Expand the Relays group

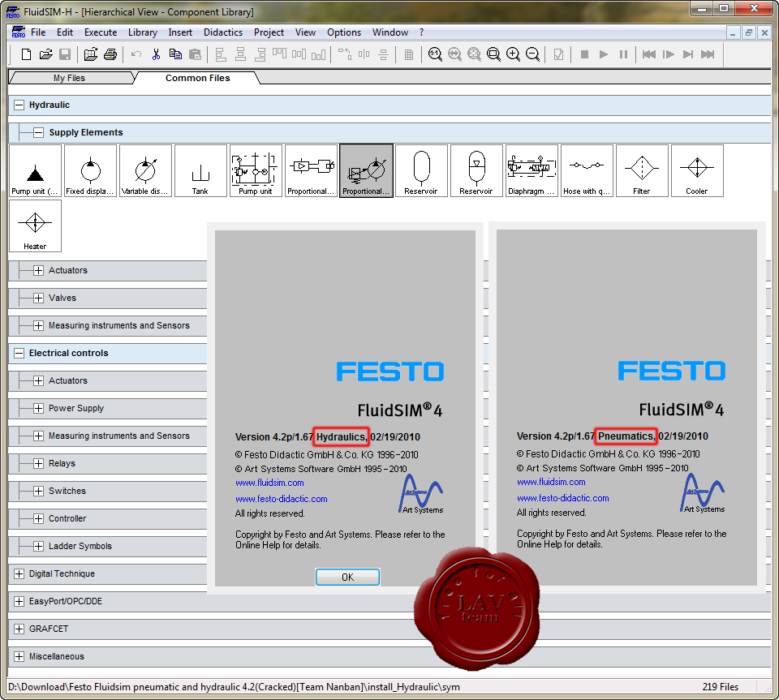point(38,463)
